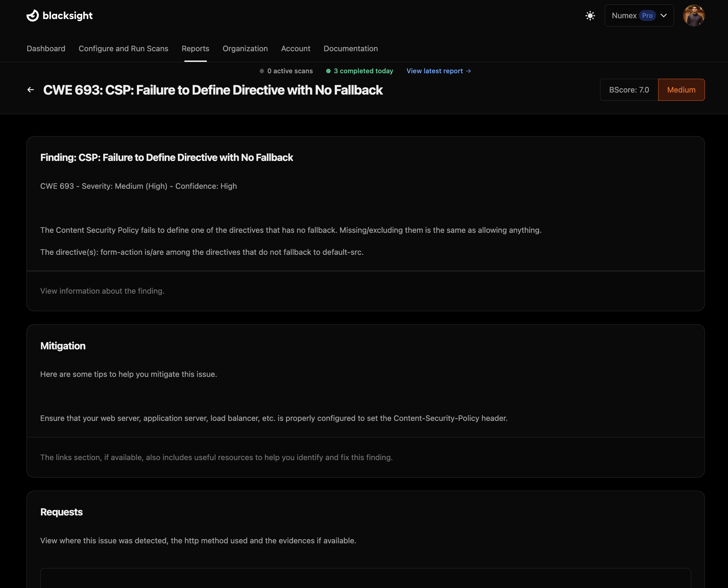Image resolution: width=728 pixels, height=588 pixels.
Task: Click the arrow icon after View latest report
Action: (x=468, y=71)
